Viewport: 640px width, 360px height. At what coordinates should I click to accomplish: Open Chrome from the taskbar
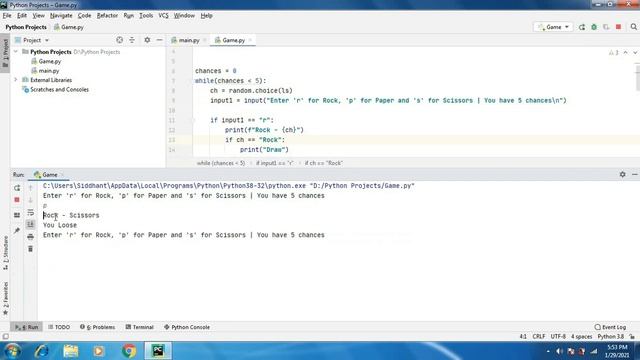[129, 351]
